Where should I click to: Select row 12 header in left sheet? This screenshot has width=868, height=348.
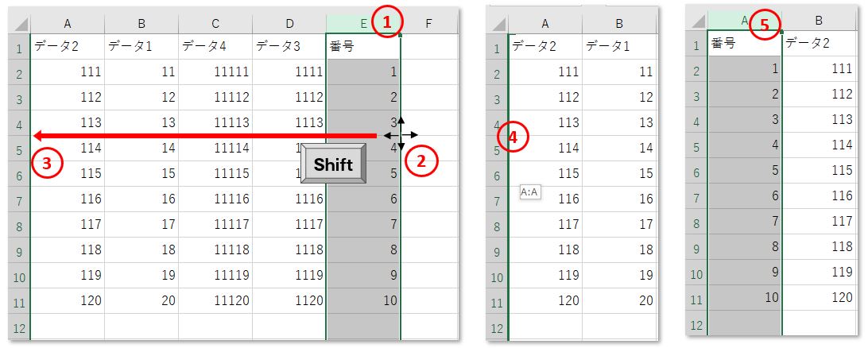tap(19, 329)
